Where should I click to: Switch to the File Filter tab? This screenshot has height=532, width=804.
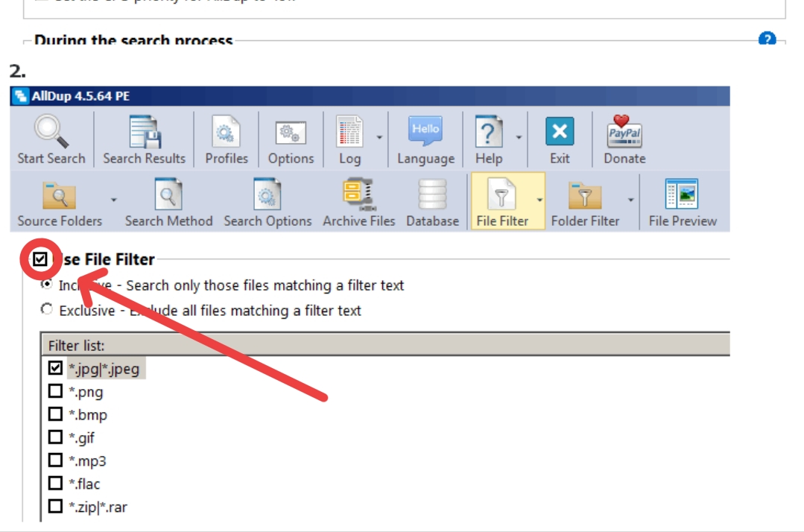[502, 201]
